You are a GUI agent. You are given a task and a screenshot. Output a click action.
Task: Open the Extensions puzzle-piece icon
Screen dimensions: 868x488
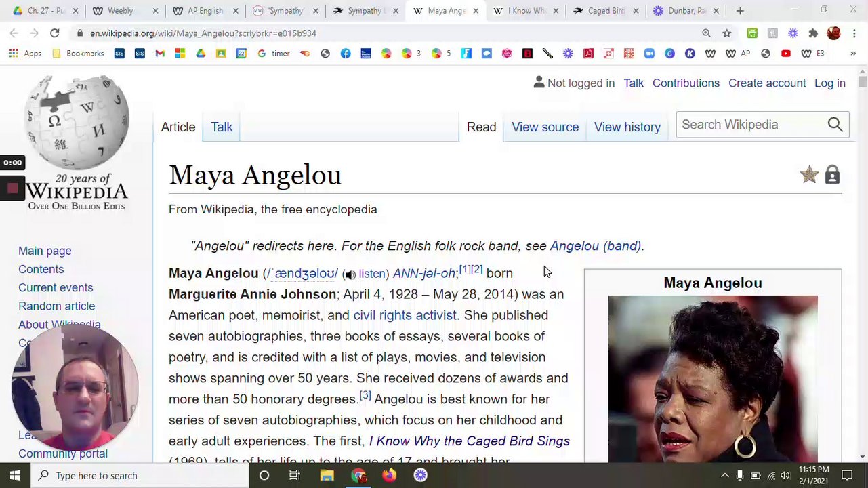click(813, 33)
